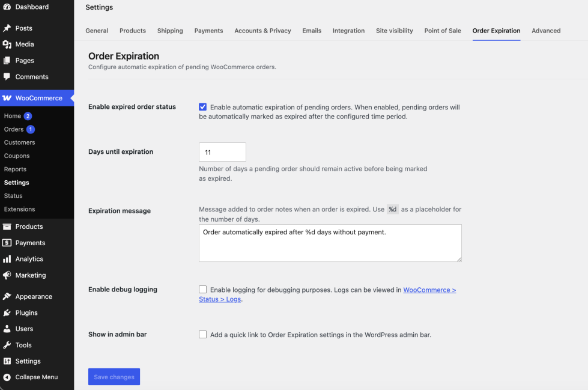The image size is (588, 390).
Task: Click the Products archive box icon
Action: pos(7,227)
